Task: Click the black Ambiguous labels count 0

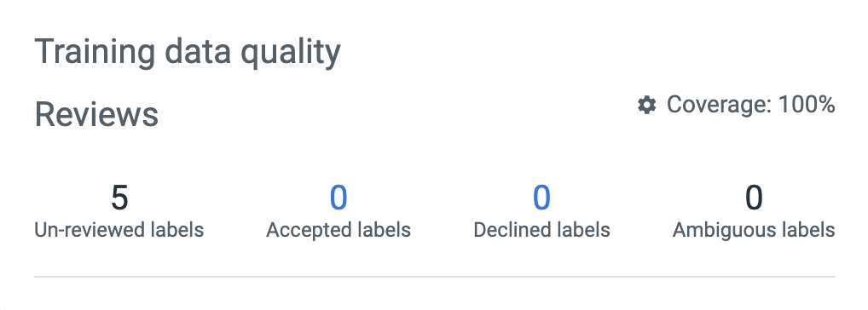Action: 754,198
